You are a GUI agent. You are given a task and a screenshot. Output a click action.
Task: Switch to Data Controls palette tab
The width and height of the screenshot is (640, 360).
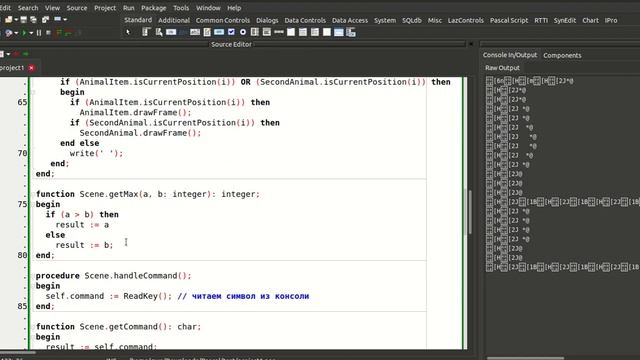tap(305, 20)
